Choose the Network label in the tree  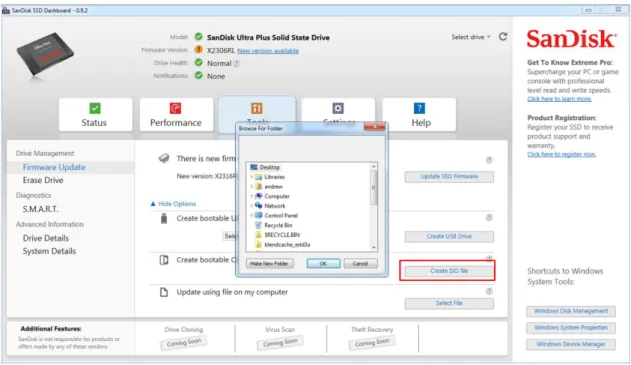tap(275, 206)
